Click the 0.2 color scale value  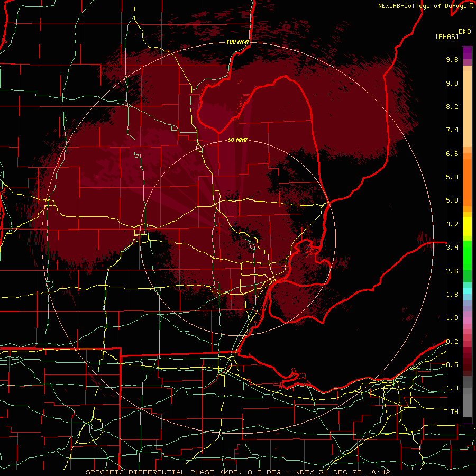452,342
